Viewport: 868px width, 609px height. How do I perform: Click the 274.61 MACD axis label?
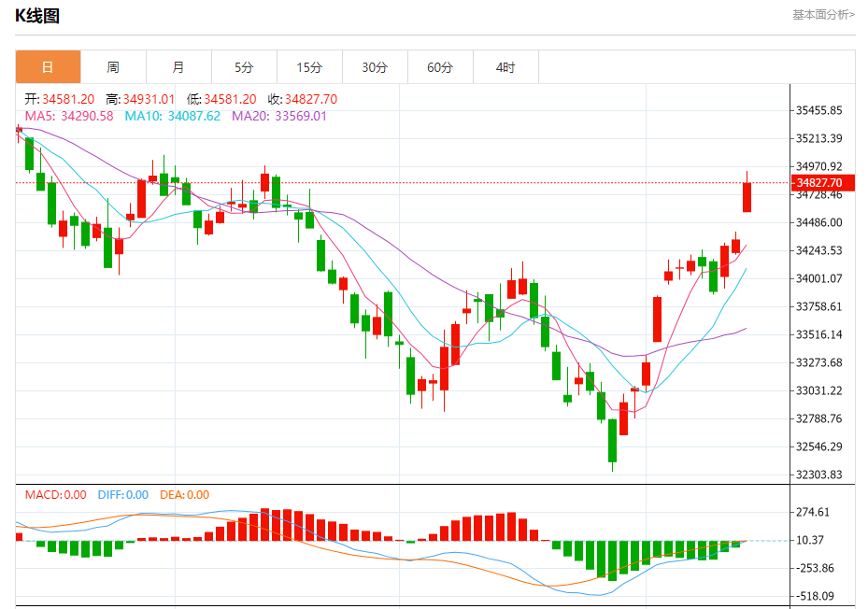[812, 512]
